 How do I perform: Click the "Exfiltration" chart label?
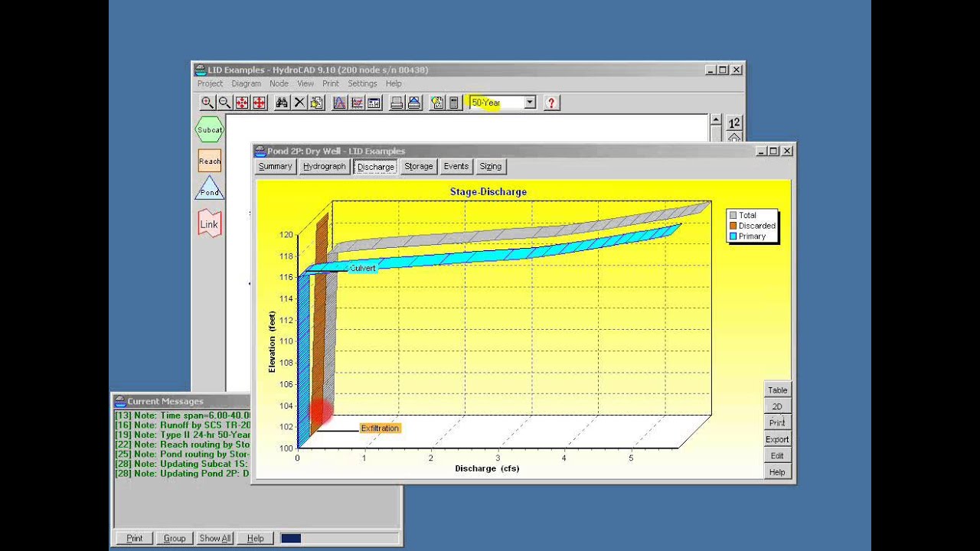click(x=380, y=428)
